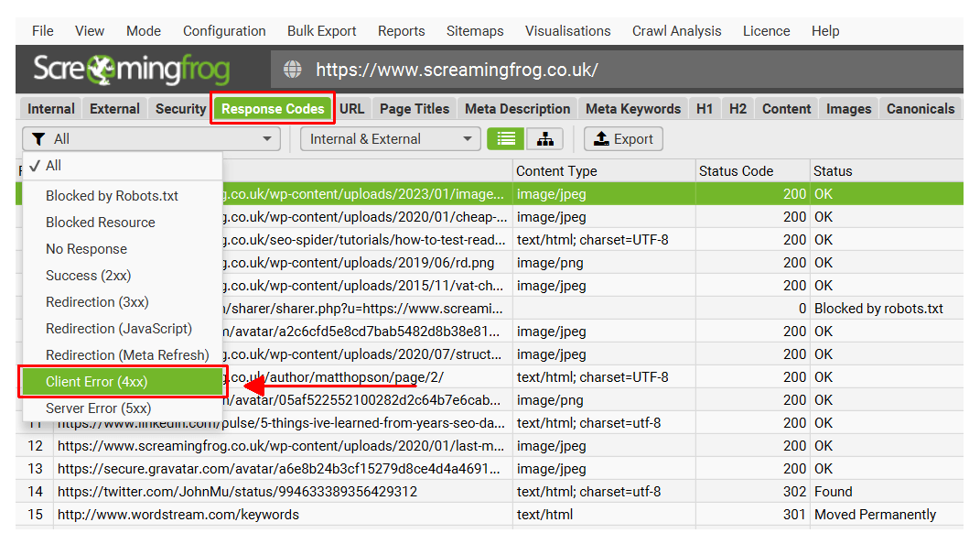Filter by Redirection (Meta Refresh)
980x544 pixels.
(x=123, y=355)
